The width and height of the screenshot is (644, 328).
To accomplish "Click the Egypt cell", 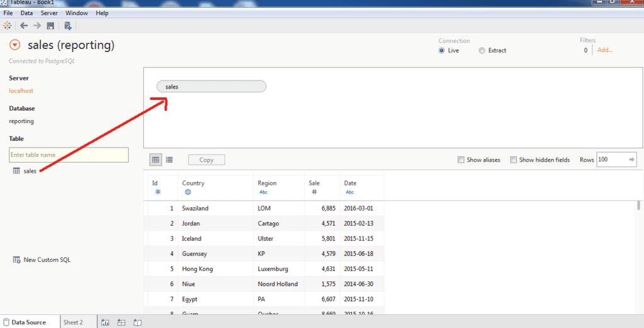I will click(x=216, y=299).
